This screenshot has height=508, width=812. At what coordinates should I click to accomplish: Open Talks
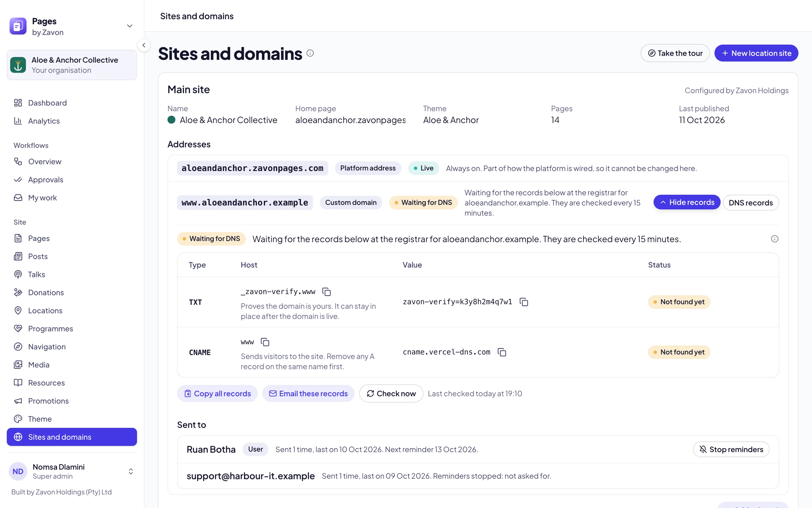pos(72,275)
